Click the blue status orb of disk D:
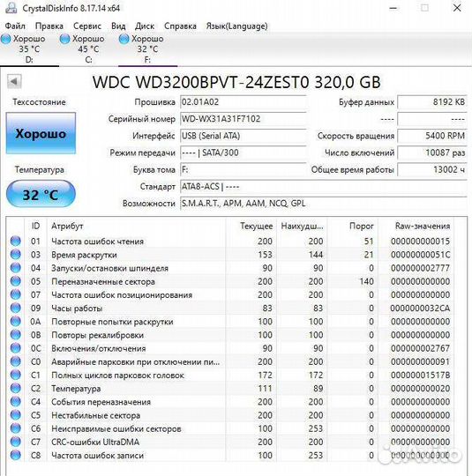472x476 pixels. pos(6,39)
